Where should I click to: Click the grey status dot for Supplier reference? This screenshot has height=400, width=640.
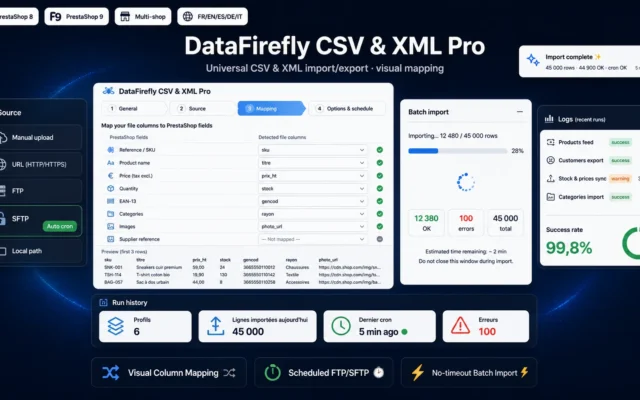click(x=380, y=239)
